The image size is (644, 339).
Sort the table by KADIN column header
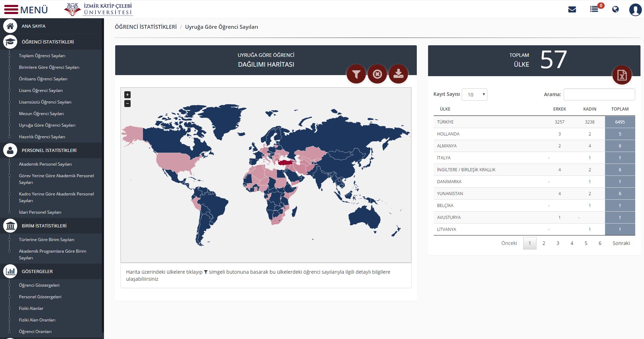590,109
